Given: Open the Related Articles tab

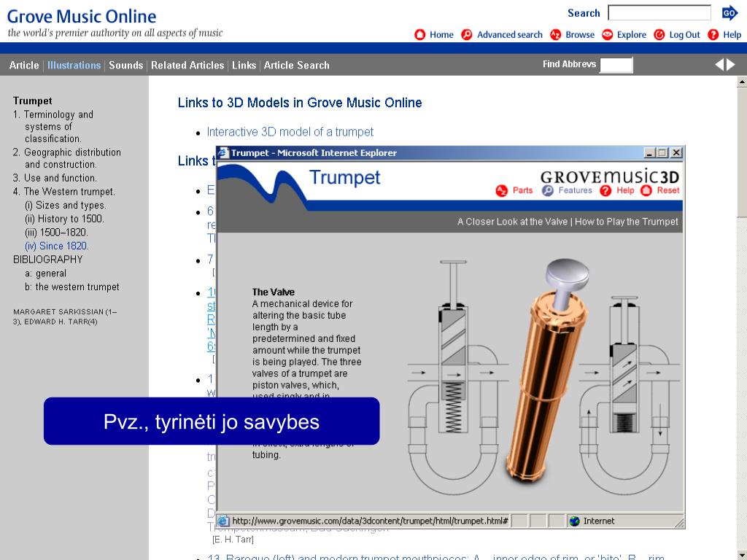Looking at the screenshot, I should (x=187, y=65).
